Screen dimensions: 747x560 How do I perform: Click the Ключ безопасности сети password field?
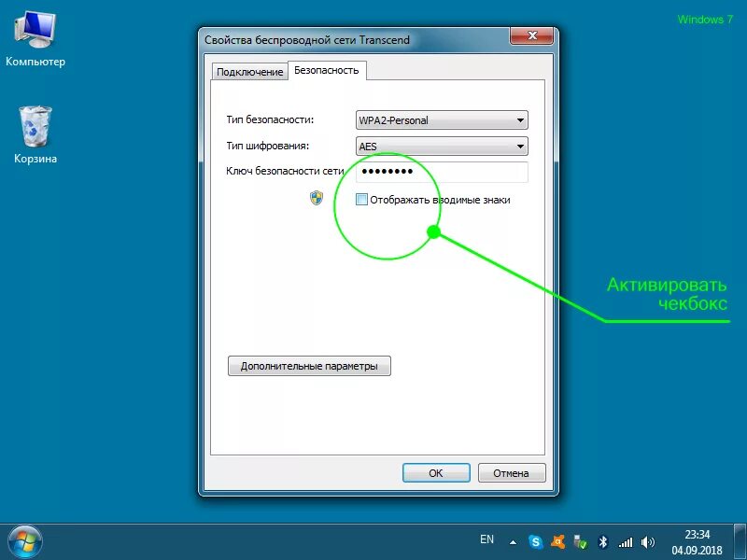[x=442, y=172]
